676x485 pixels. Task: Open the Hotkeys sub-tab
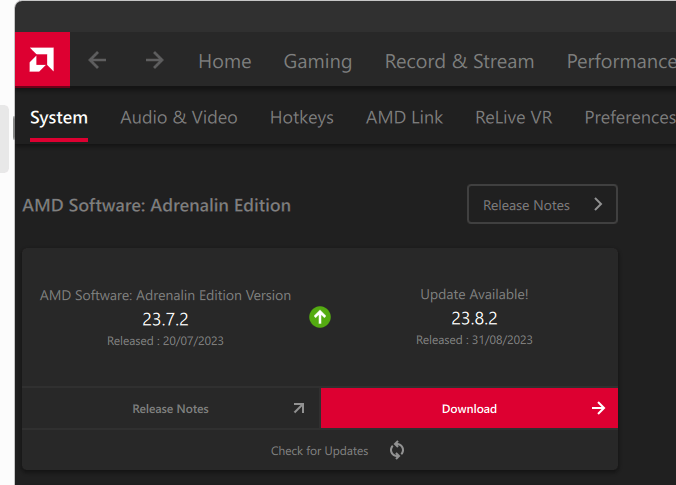(302, 118)
